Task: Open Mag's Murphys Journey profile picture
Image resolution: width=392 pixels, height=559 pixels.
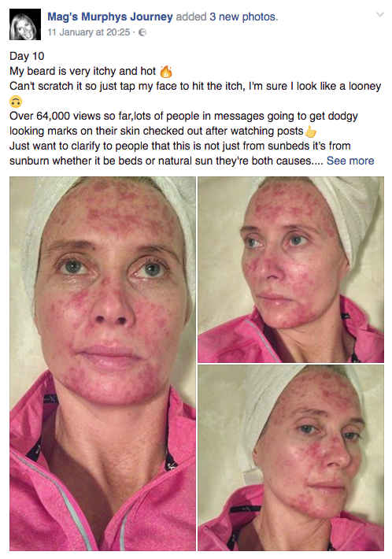Action: 25,24
